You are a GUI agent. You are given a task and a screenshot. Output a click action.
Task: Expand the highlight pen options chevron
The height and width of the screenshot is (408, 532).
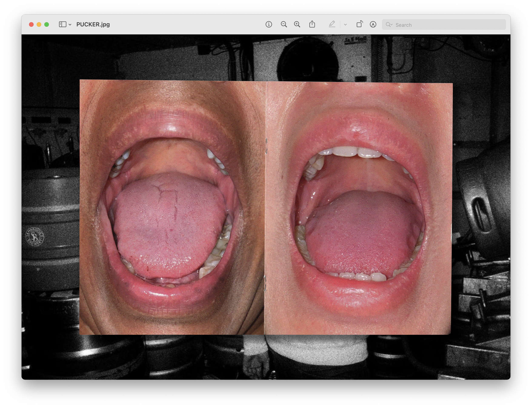tap(345, 24)
